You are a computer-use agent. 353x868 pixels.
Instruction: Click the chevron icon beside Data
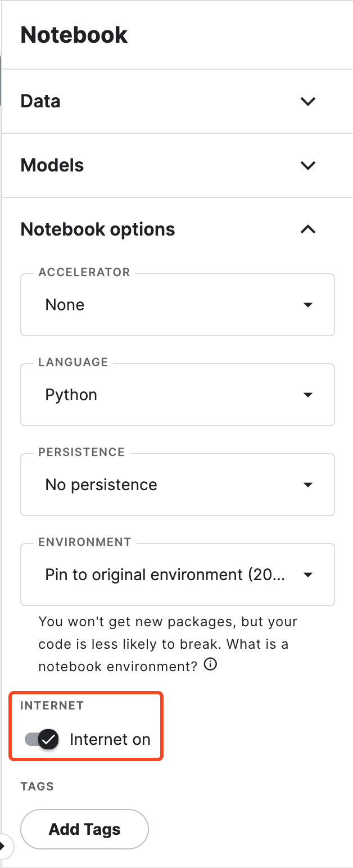click(307, 102)
